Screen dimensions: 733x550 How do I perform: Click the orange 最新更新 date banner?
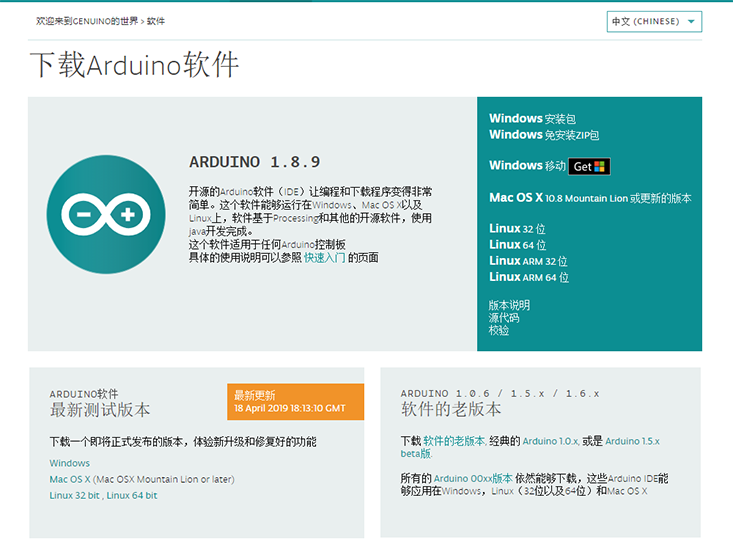point(295,402)
